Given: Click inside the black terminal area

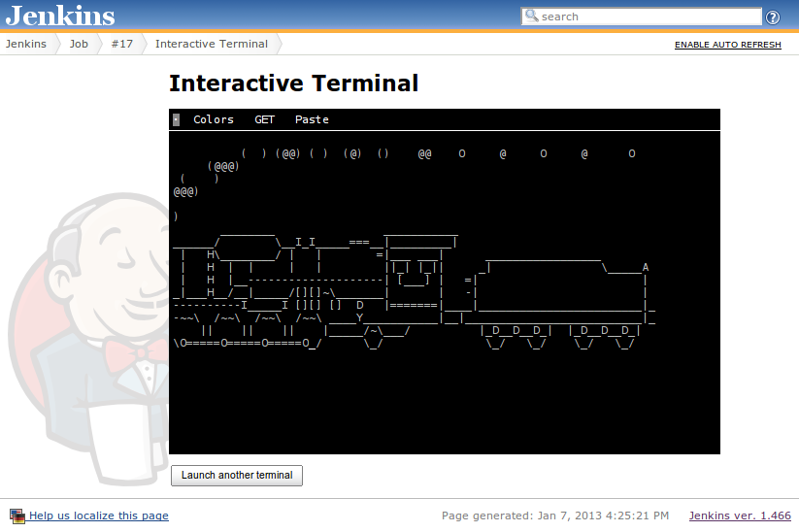Looking at the screenshot, I should pyautogui.click(x=445, y=292).
